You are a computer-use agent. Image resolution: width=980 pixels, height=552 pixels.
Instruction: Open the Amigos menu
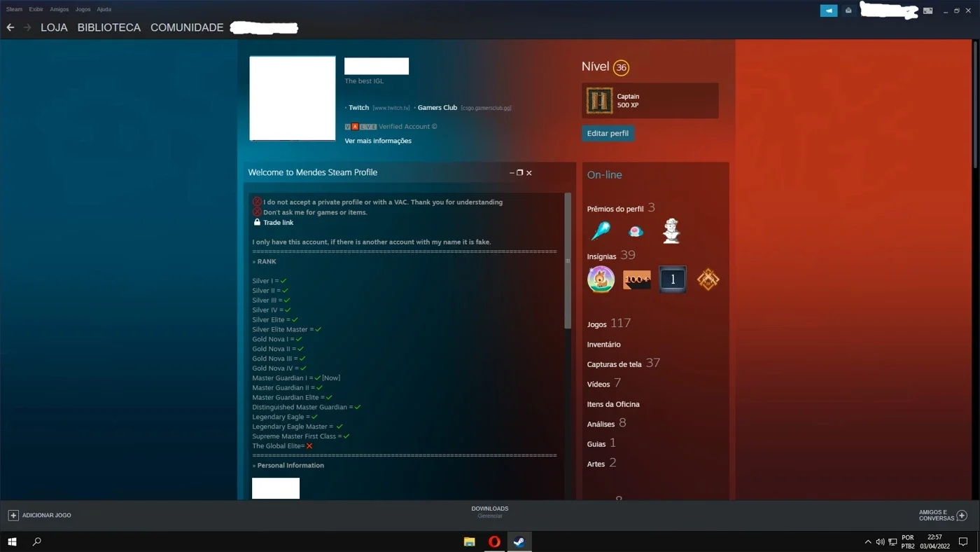click(59, 9)
